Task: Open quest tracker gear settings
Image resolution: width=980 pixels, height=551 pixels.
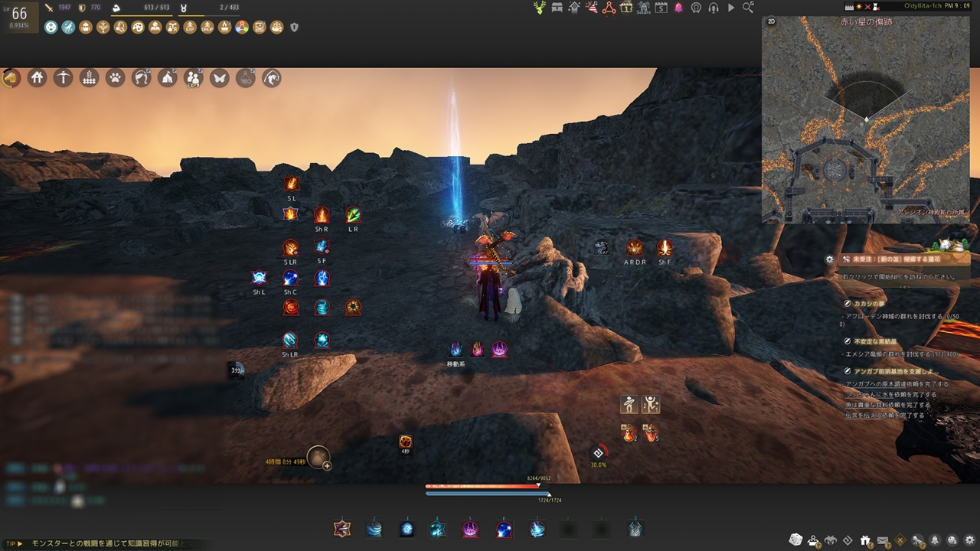Action: tap(829, 259)
